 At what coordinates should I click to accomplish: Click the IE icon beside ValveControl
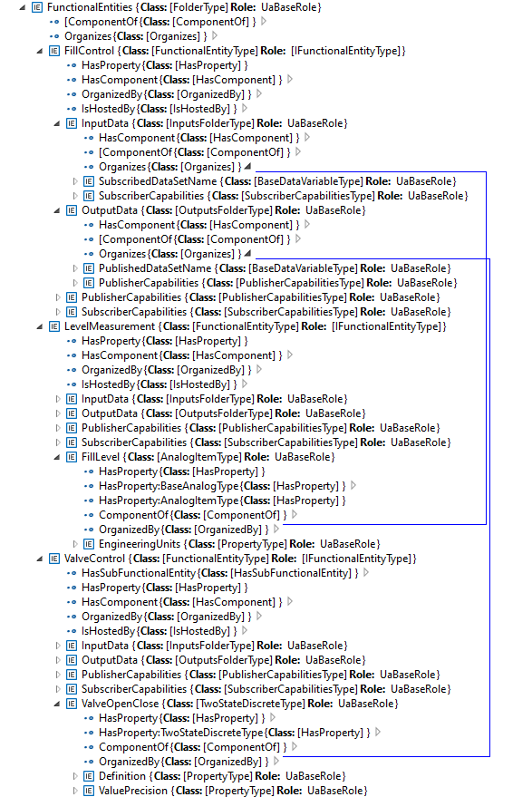point(54,559)
